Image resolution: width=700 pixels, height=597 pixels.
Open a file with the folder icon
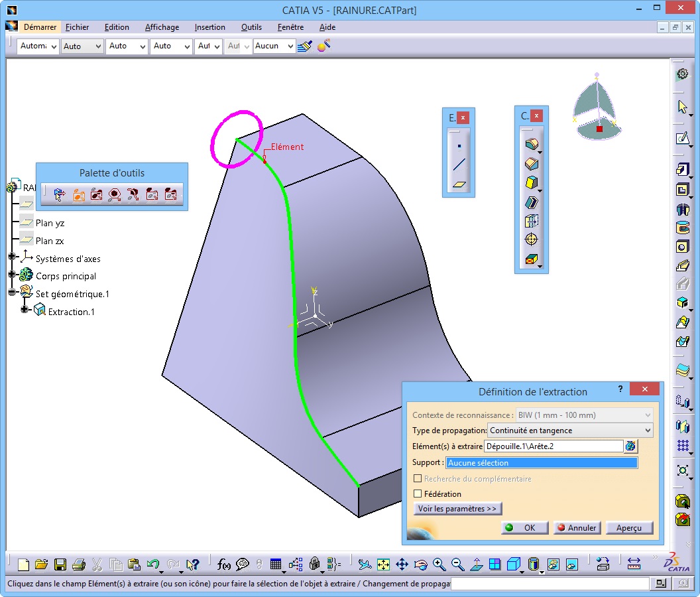41,564
